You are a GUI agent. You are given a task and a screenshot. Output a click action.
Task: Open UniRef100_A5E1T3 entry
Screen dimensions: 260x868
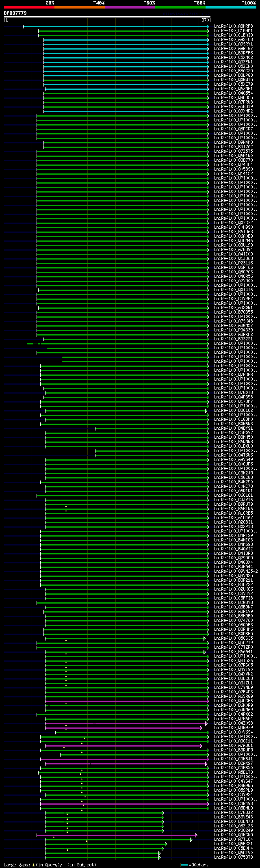coord(233,773)
